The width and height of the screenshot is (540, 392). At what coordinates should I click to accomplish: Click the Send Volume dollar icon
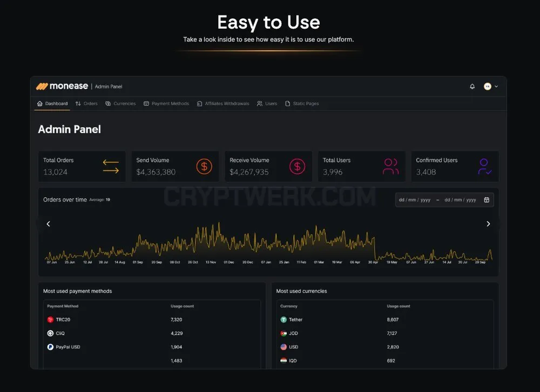tap(204, 166)
